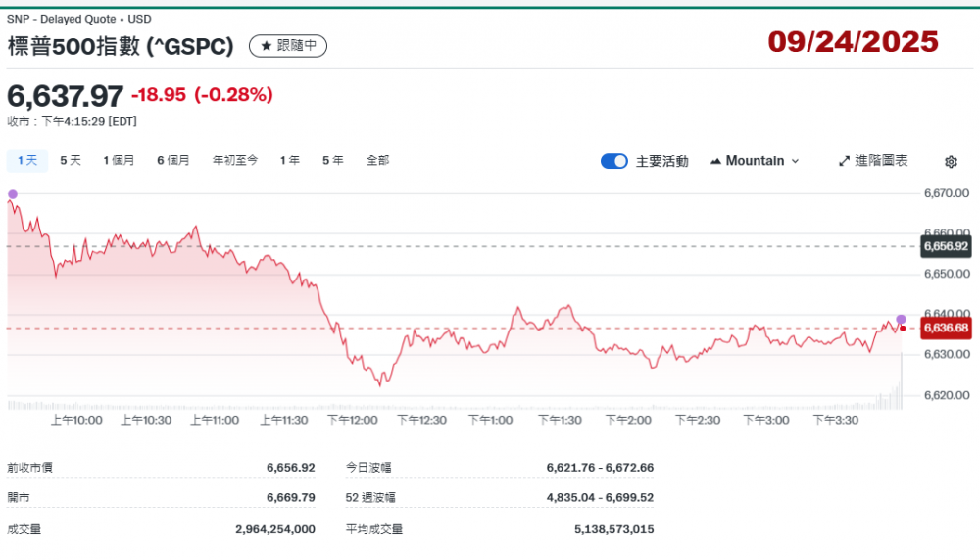Toggle the 主要活動 switch off
980x560 pixels.
[614, 161]
